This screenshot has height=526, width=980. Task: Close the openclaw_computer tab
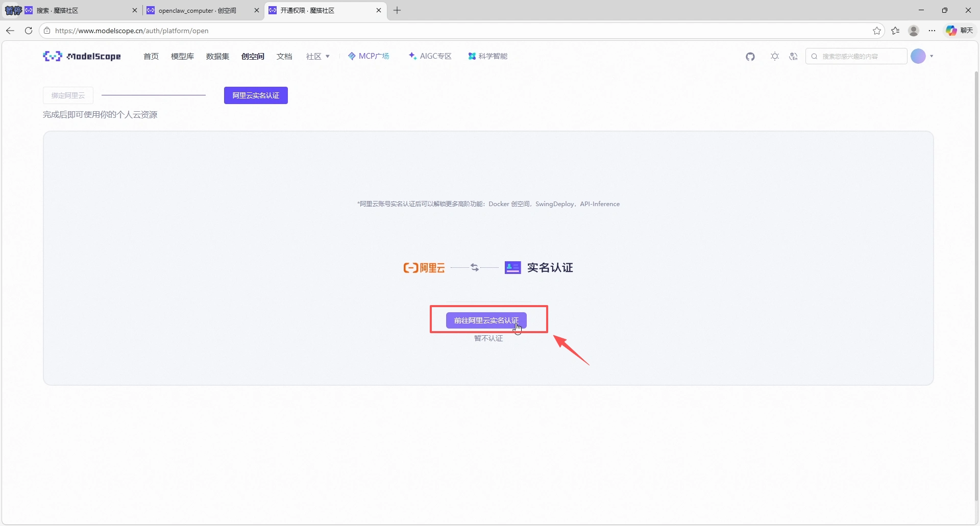[x=257, y=10]
